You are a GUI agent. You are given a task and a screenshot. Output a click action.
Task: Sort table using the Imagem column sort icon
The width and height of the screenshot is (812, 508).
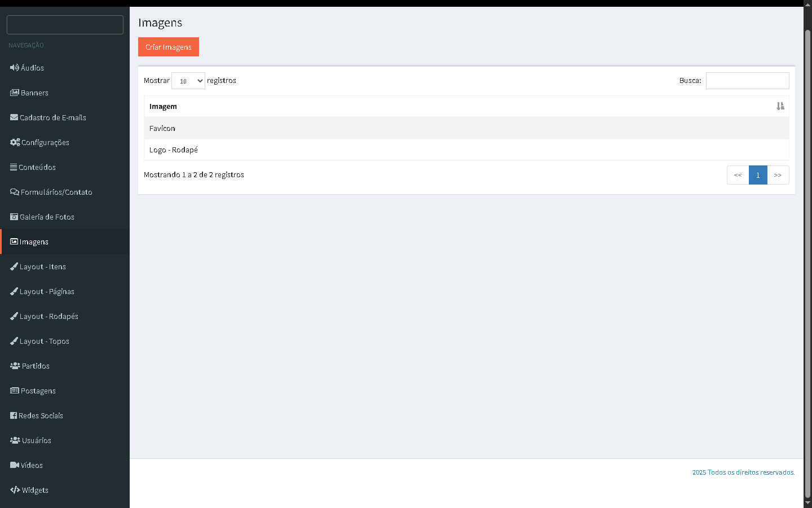[780, 106]
